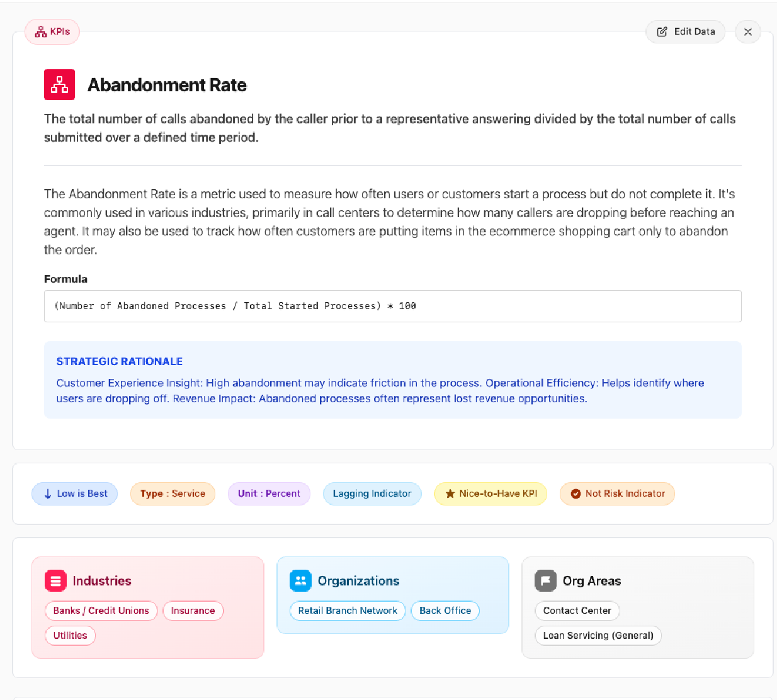Open the Insurance industry tag
Image resolution: width=777 pixels, height=700 pixels.
pos(193,611)
